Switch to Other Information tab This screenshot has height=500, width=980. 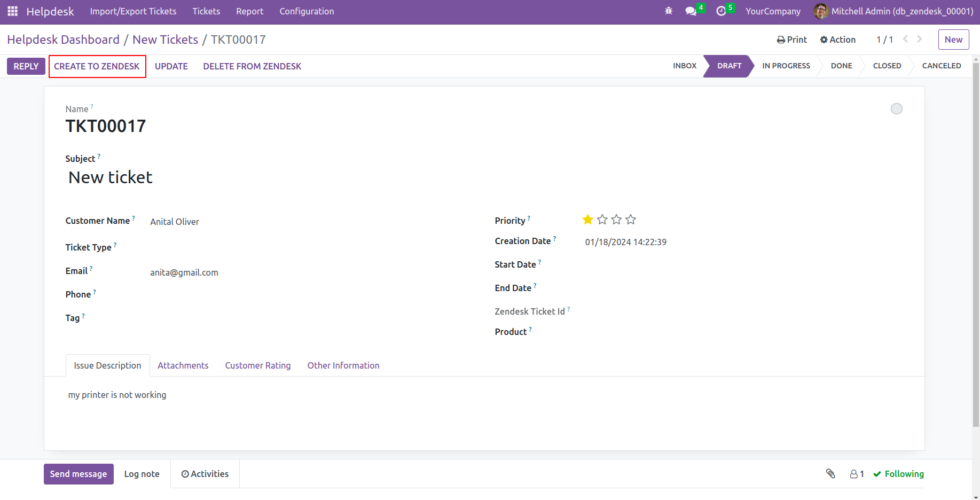click(343, 365)
